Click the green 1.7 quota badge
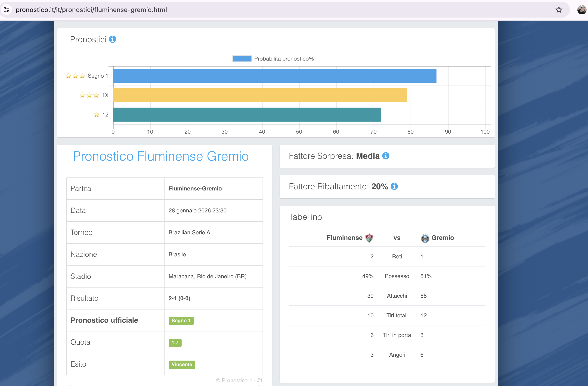The height and width of the screenshot is (386, 588). coord(175,343)
